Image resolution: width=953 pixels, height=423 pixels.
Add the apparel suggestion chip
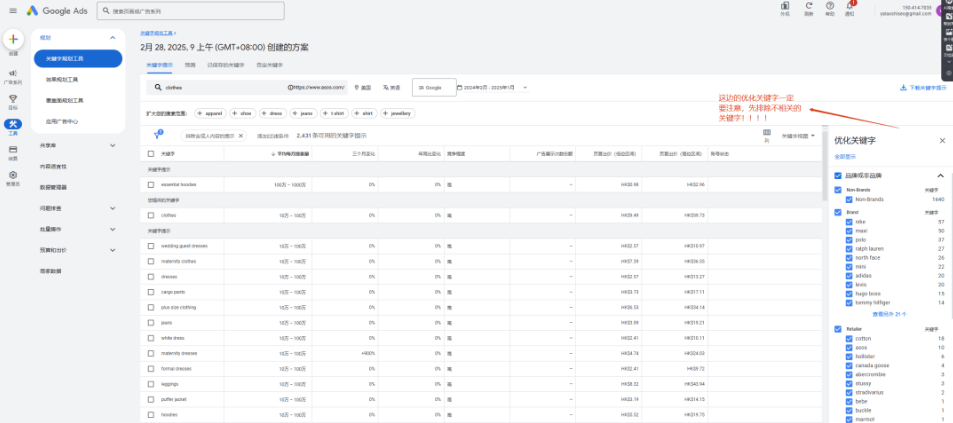click(x=211, y=114)
